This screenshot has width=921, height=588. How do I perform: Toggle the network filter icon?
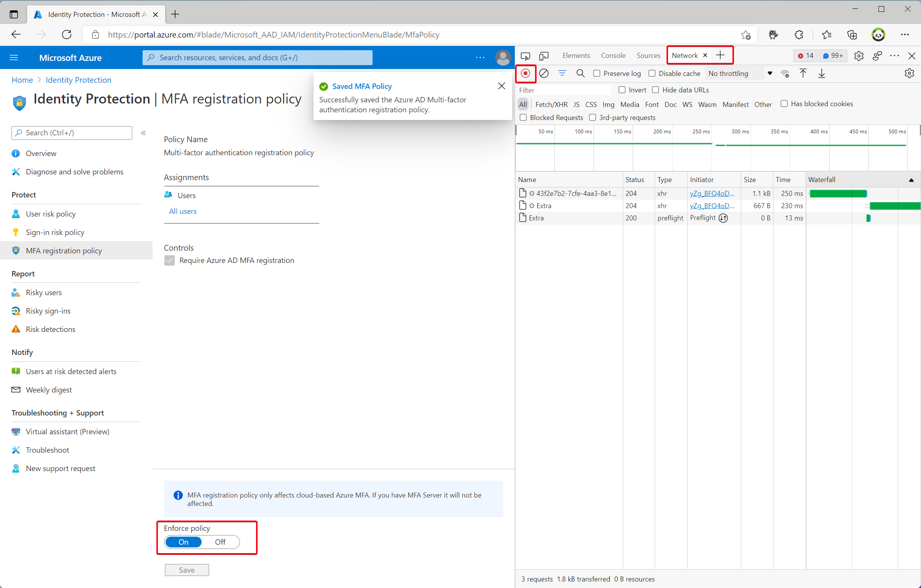coord(562,73)
